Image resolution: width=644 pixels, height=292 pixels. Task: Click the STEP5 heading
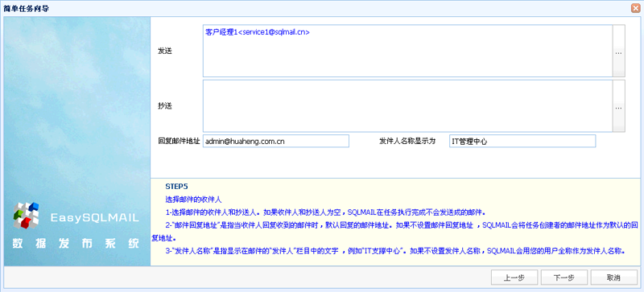[176, 187]
